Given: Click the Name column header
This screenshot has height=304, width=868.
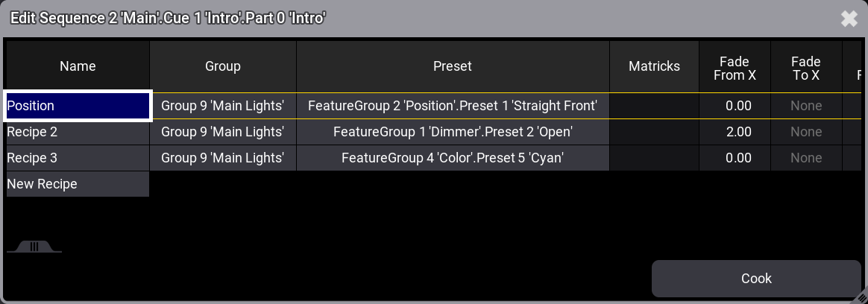Looking at the screenshot, I should pos(78,66).
